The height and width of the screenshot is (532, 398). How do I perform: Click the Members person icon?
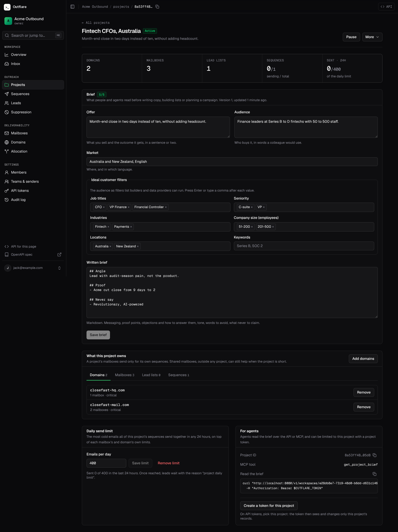tap(7, 172)
